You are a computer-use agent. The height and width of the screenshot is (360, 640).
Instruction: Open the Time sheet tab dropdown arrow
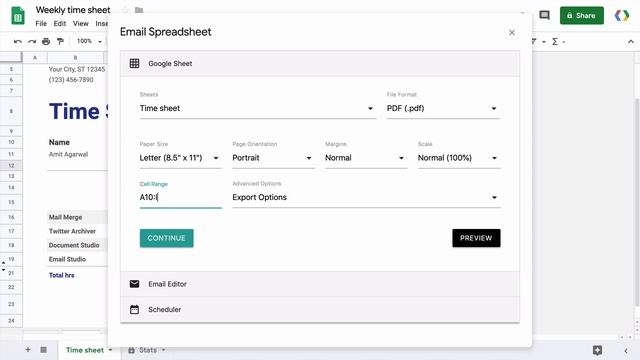pyautogui.click(x=110, y=350)
